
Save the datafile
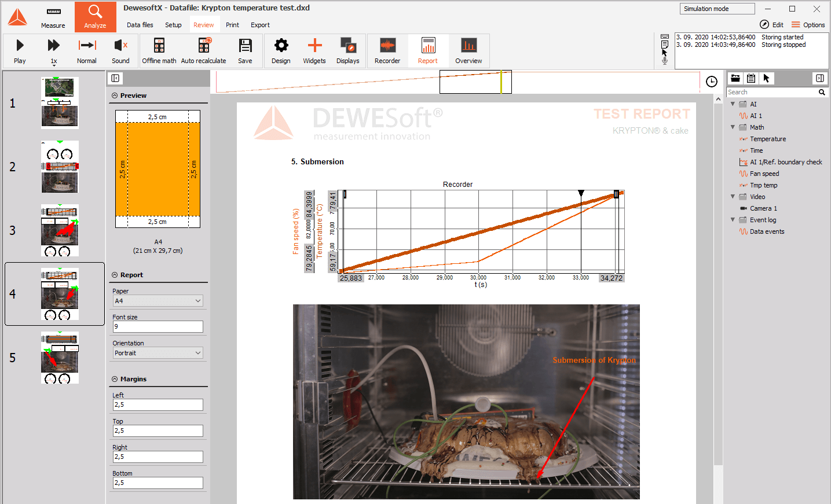(245, 51)
